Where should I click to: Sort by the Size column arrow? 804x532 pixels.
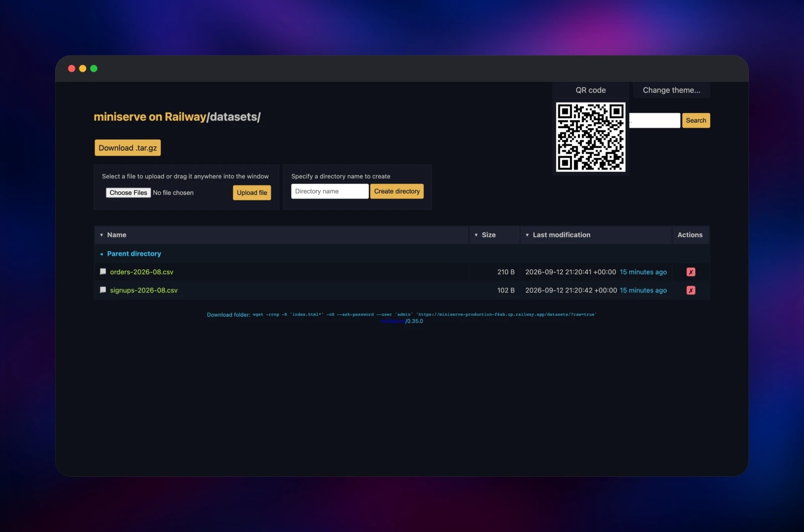pyautogui.click(x=476, y=235)
